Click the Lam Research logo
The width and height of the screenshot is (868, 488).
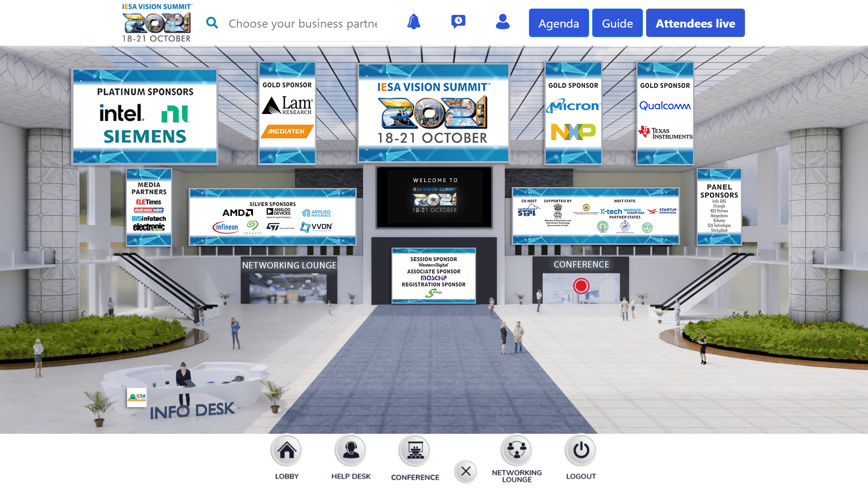pyautogui.click(x=287, y=105)
